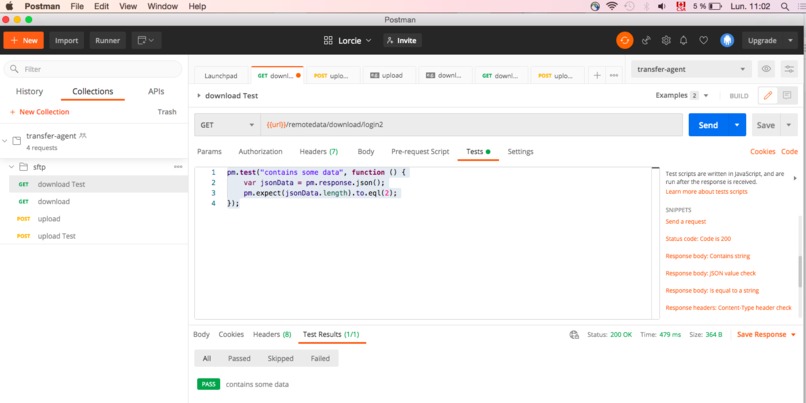Open the satellite capture requests icon
This screenshot has width=806, height=403.
point(647,40)
